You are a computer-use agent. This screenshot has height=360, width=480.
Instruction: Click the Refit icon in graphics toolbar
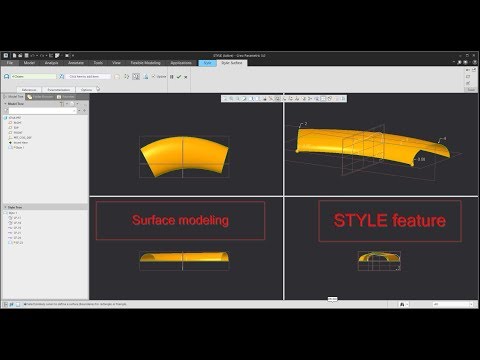pyautogui.click(x=225, y=98)
